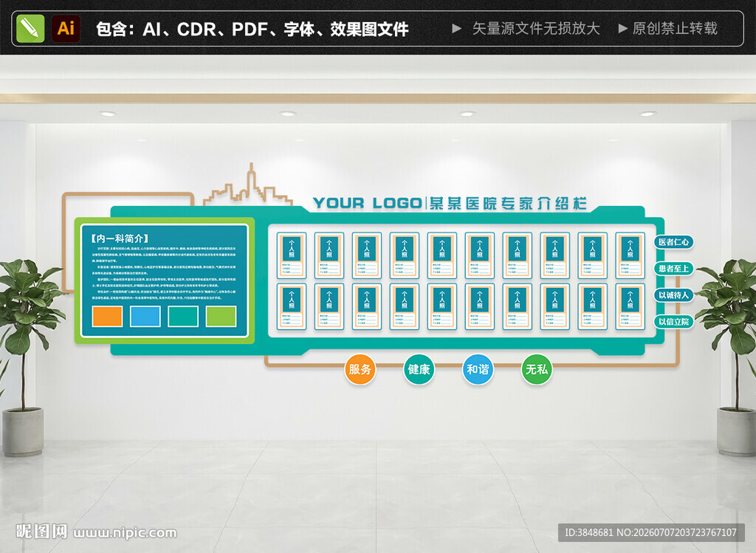
Task: Click the 以信立院 label tag
Action: click(x=673, y=321)
